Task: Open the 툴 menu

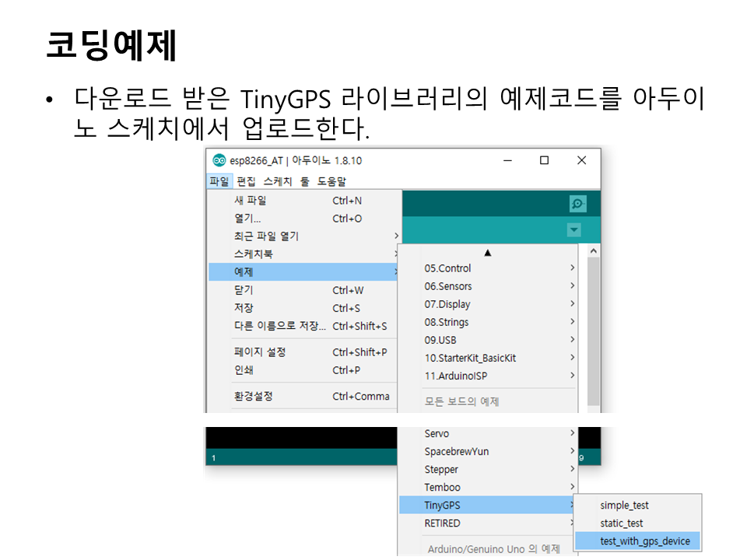Action: tap(304, 181)
